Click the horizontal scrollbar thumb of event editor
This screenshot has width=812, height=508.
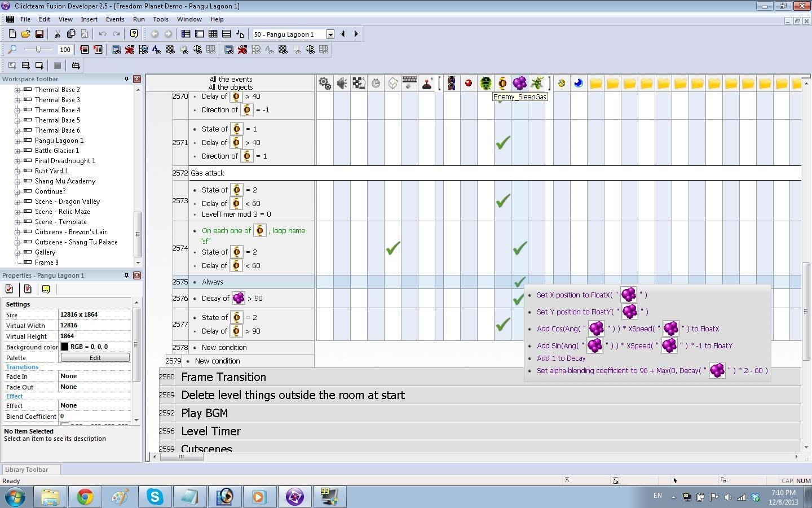tap(182, 457)
